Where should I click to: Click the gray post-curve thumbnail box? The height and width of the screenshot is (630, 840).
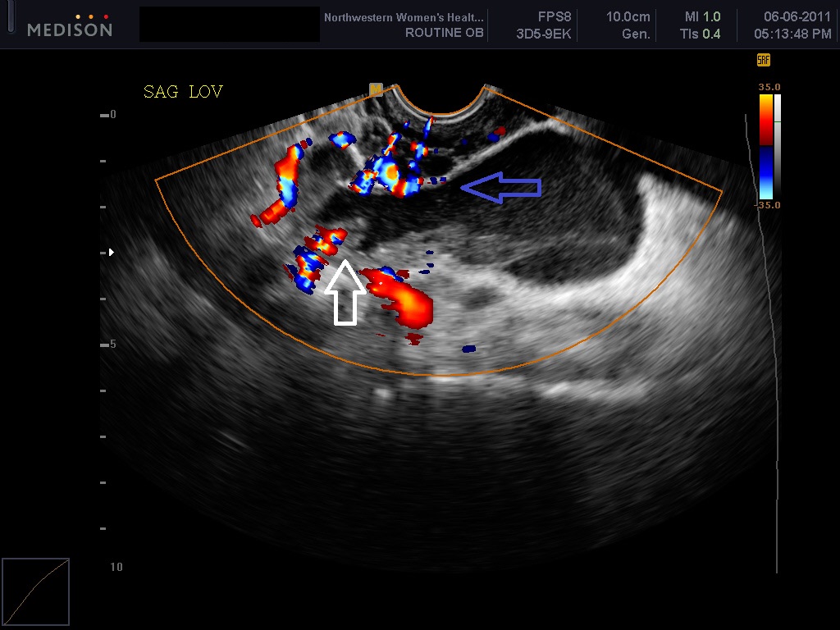(36, 591)
